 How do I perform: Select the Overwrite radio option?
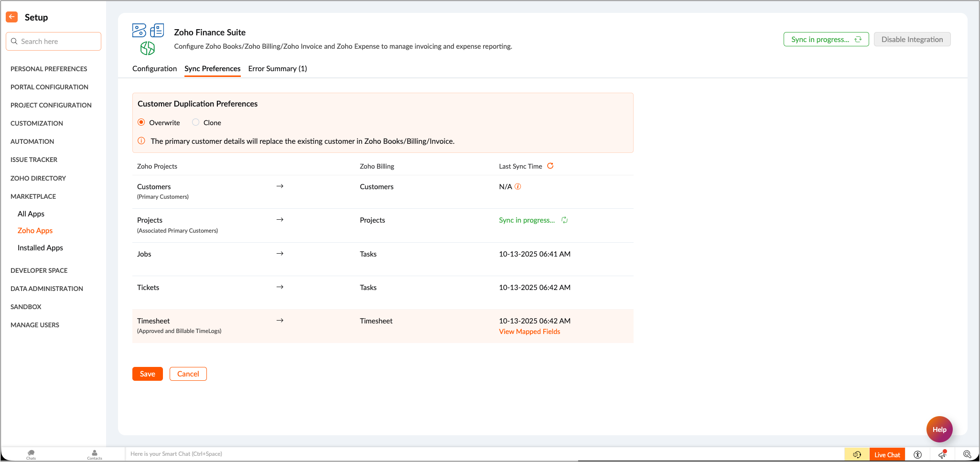point(141,122)
